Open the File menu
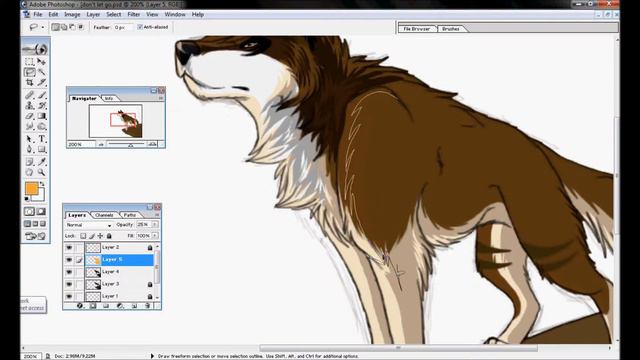The image size is (640, 360). click(x=38, y=14)
